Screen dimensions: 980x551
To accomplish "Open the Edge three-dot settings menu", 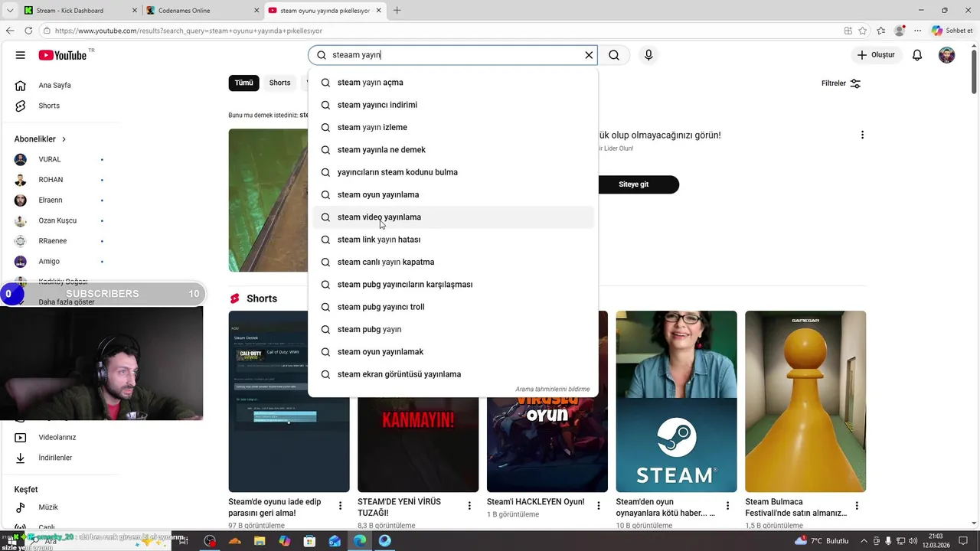I will pos(917,31).
